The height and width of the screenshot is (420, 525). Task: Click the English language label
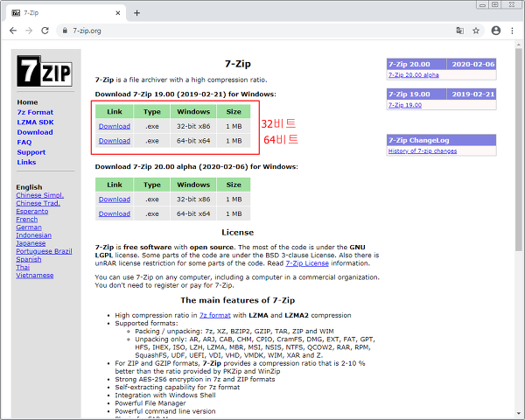coord(29,187)
